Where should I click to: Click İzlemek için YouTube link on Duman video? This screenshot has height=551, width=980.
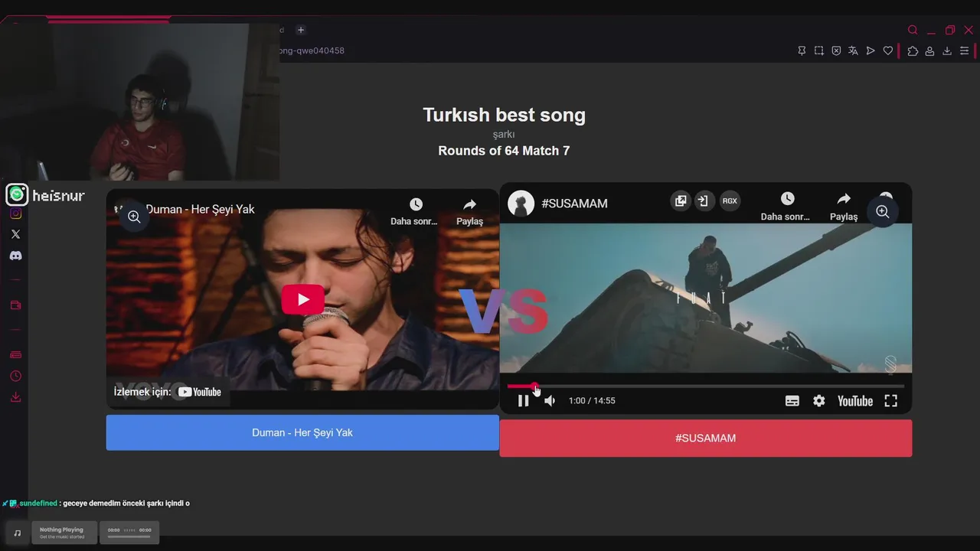(168, 392)
